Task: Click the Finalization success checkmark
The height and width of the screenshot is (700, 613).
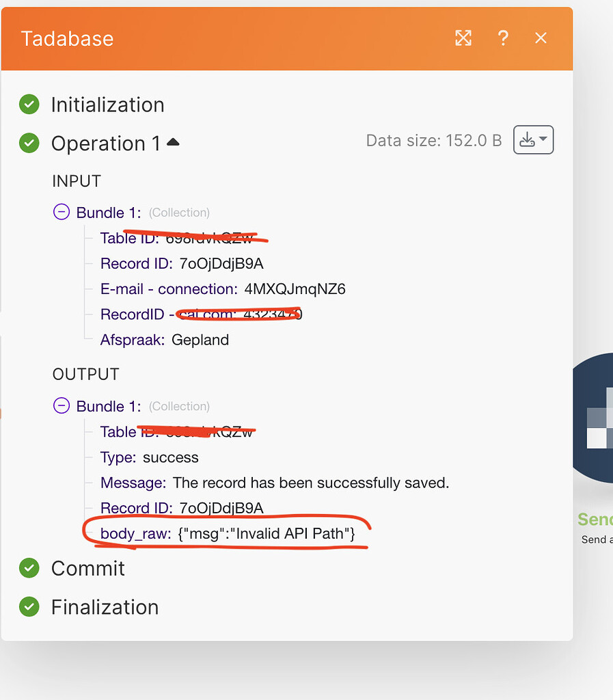Action: point(29,607)
